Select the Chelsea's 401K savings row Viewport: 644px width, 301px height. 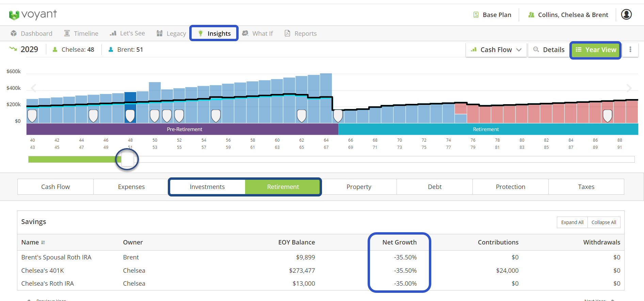[43, 270]
